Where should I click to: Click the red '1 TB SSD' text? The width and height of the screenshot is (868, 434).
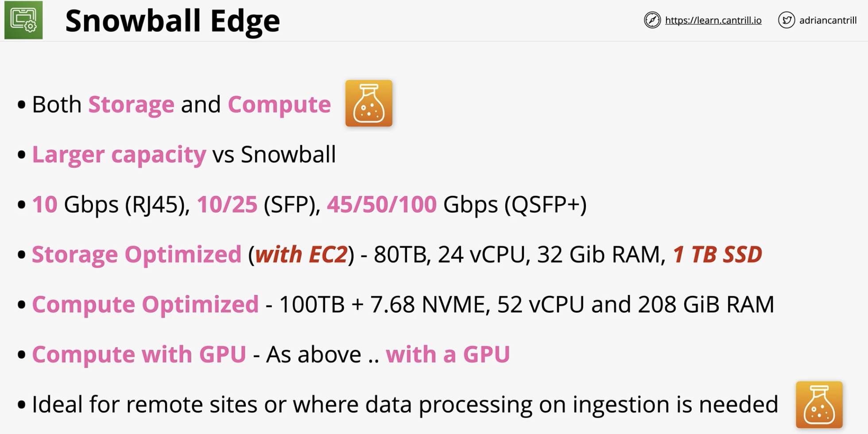pos(717,254)
